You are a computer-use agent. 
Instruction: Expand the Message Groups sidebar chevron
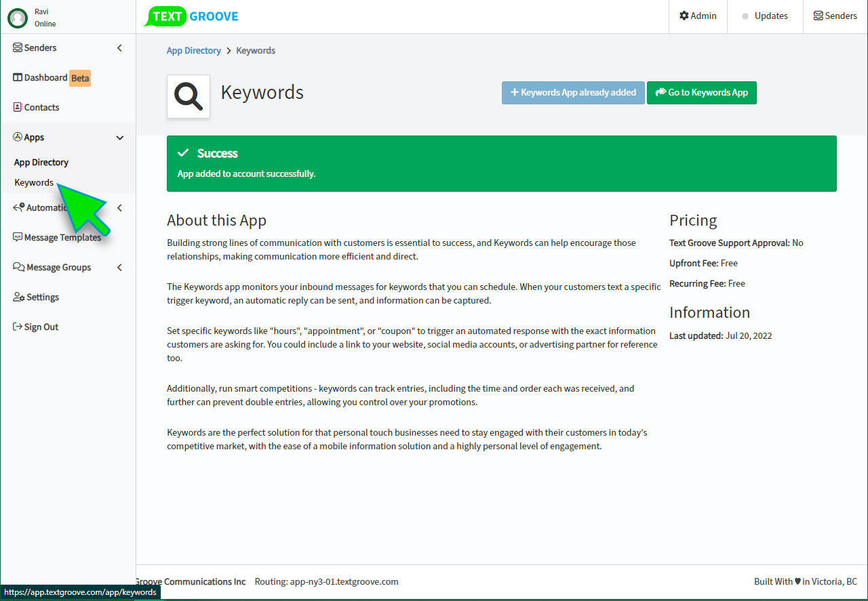click(x=119, y=268)
